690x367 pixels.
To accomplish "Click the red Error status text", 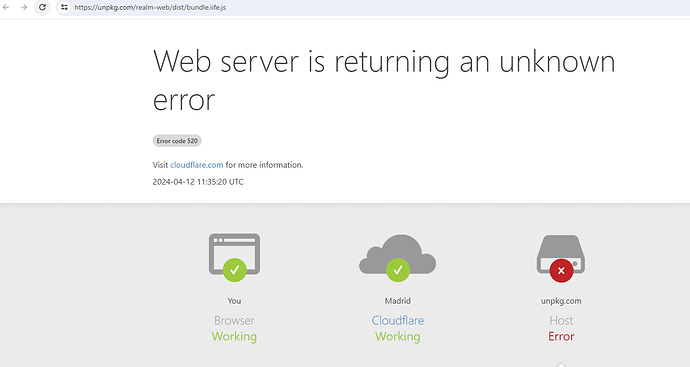I will click(561, 336).
